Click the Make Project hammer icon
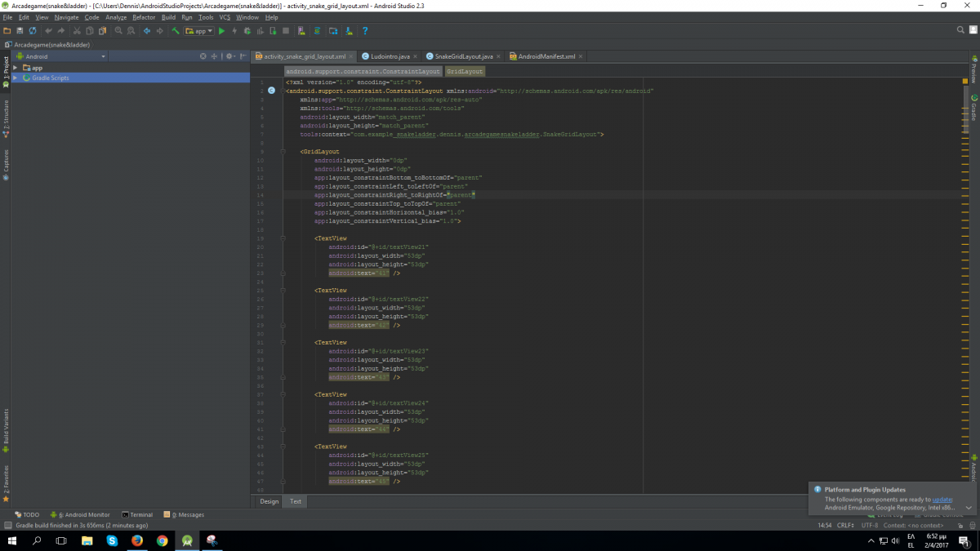Image resolution: width=980 pixels, height=551 pixels. coord(175,31)
